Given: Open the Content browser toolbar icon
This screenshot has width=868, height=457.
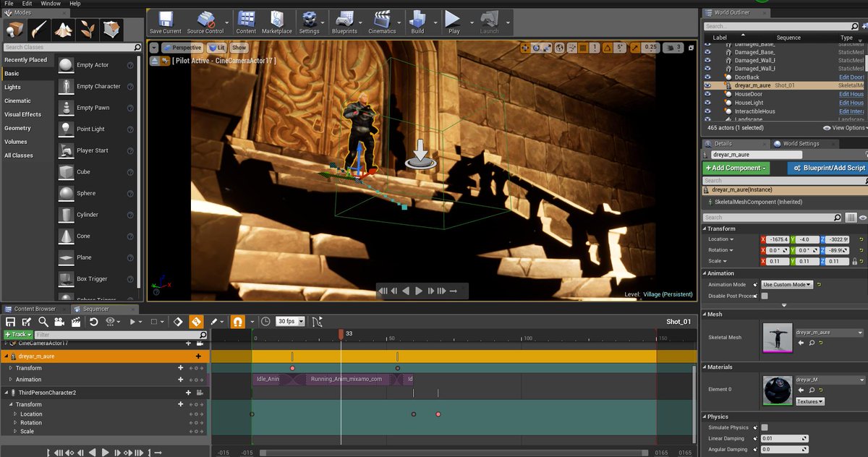Looking at the screenshot, I should pyautogui.click(x=246, y=22).
